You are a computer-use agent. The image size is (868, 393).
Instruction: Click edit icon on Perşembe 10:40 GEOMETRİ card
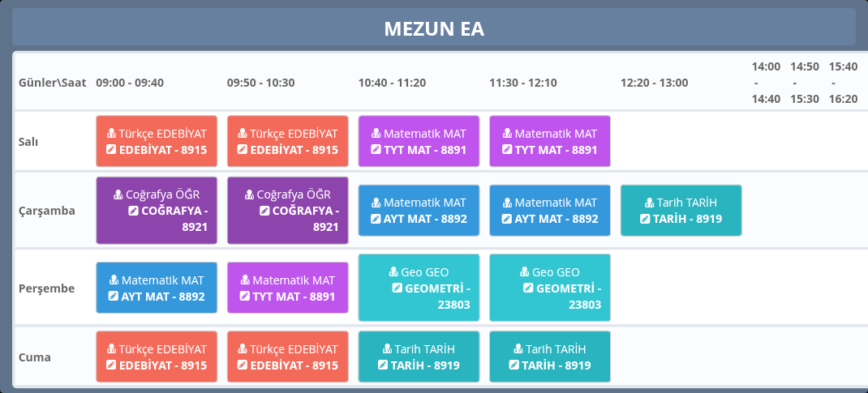[x=397, y=288]
